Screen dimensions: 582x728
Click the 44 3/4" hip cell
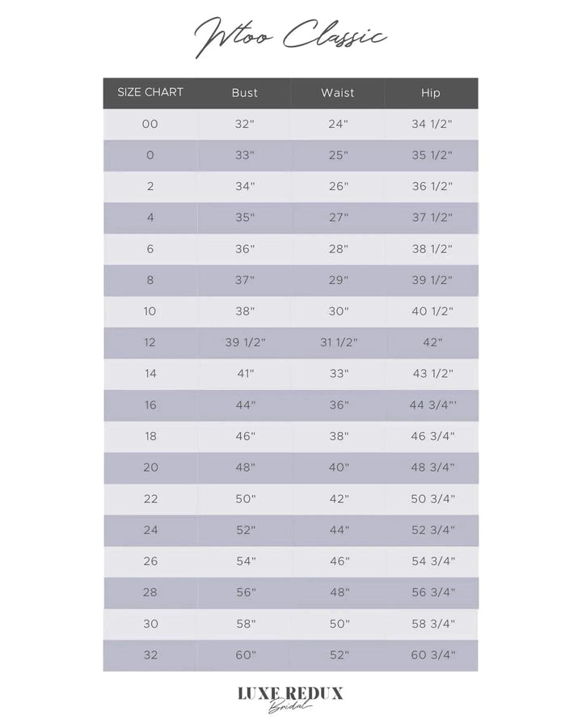433,404
